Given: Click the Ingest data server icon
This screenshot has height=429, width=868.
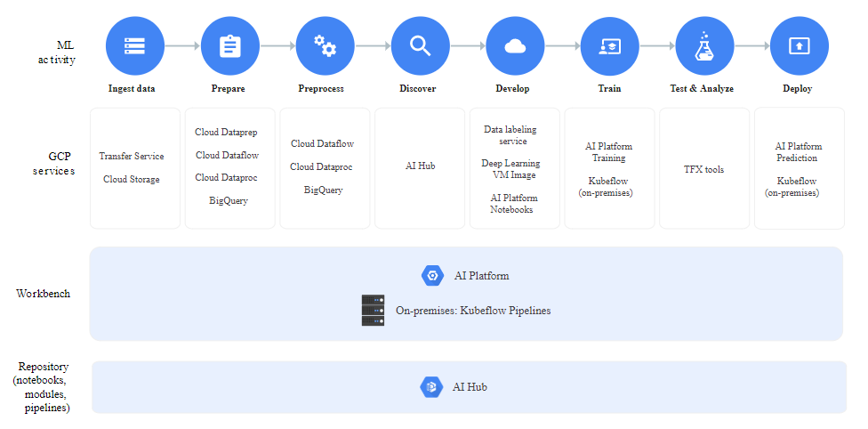Looking at the screenshot, I should click(x=135, y=45).
